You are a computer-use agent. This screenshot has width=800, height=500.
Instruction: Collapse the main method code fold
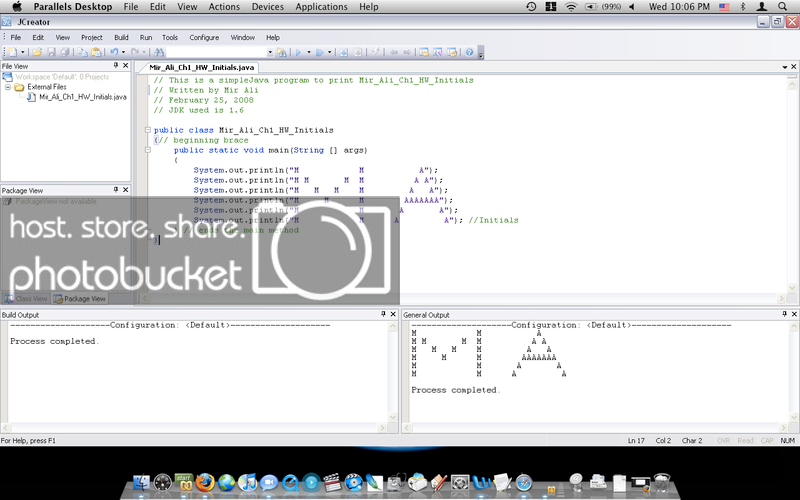(x=147, y=150)
